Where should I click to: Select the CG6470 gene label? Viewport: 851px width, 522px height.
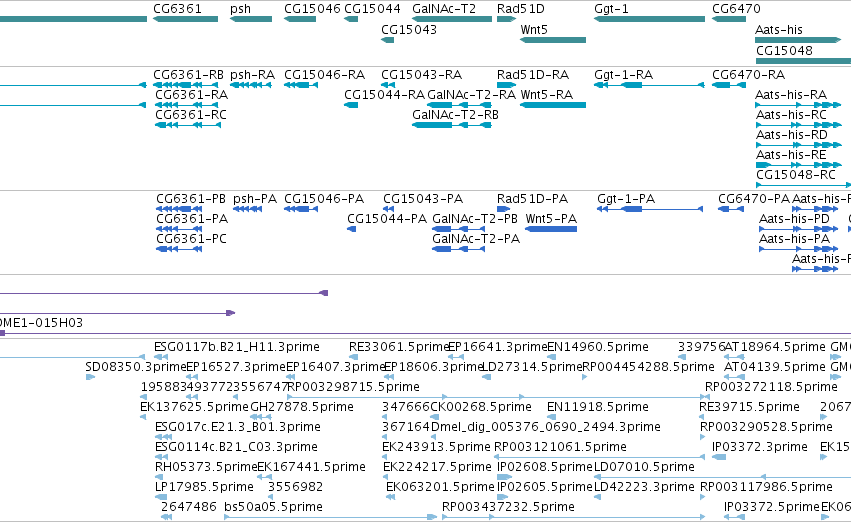[x=736, y=9]
